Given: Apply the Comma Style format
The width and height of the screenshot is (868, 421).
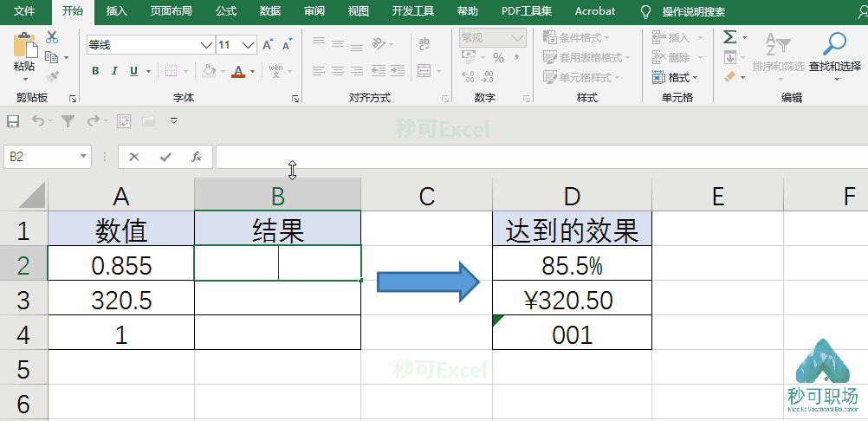Looking at the screenshot, I should click(x=516, y=56).
